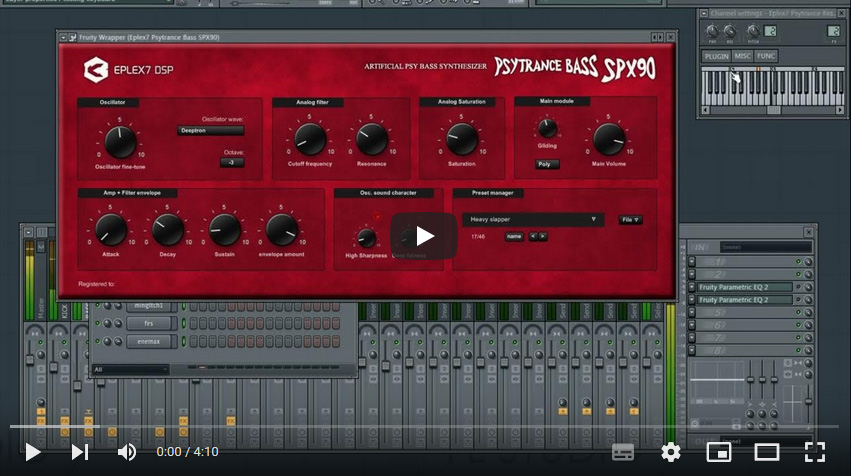Go to previous preset arrow
The height and width of the screenshot is (476, 851).
pos(533,237)
